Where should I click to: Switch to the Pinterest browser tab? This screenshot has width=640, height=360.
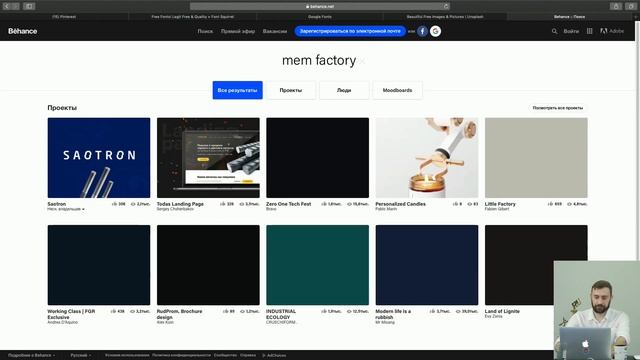coord(64,17)
